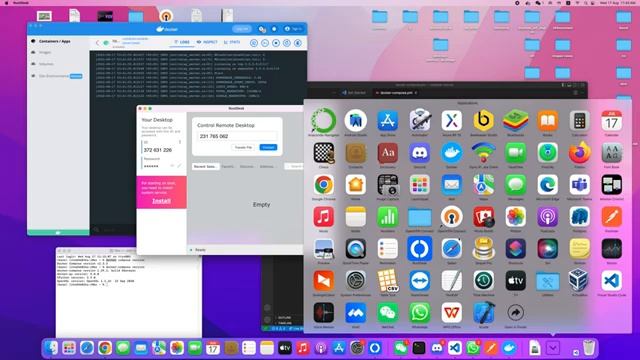Open Time Machine in the Applications grid
Viewport: 640px width, 360px height.
(484, 281)
